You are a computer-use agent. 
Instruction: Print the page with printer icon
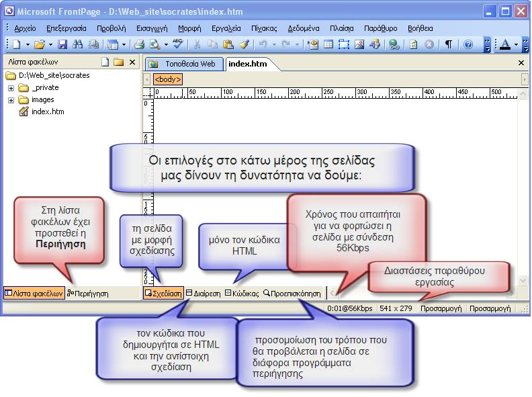(x=140, y=44)
